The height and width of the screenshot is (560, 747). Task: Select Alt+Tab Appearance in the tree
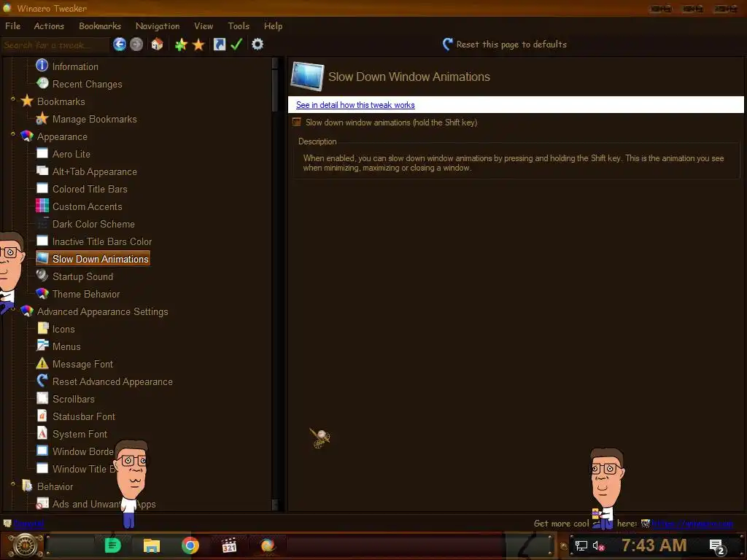pos(94,171)
